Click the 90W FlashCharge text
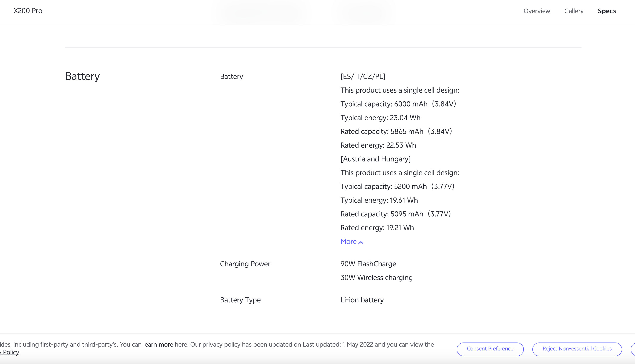Screen dimensions: 635x364 coord(368,264)
